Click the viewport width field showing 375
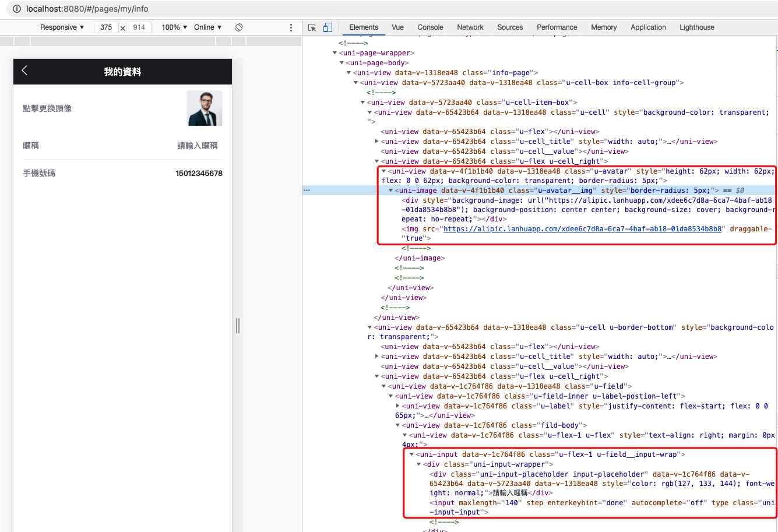This screenshot has height=532, width=778. [x=106, y=27]
